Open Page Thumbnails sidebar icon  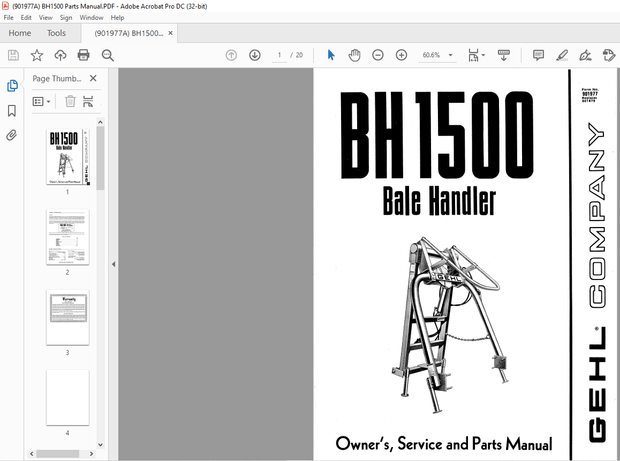tap(12, 86)
